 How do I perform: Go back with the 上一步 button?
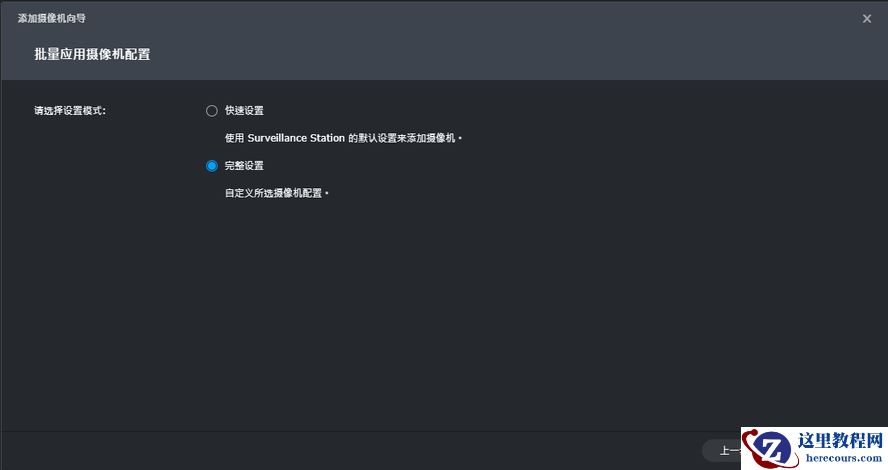coord(726,451)
